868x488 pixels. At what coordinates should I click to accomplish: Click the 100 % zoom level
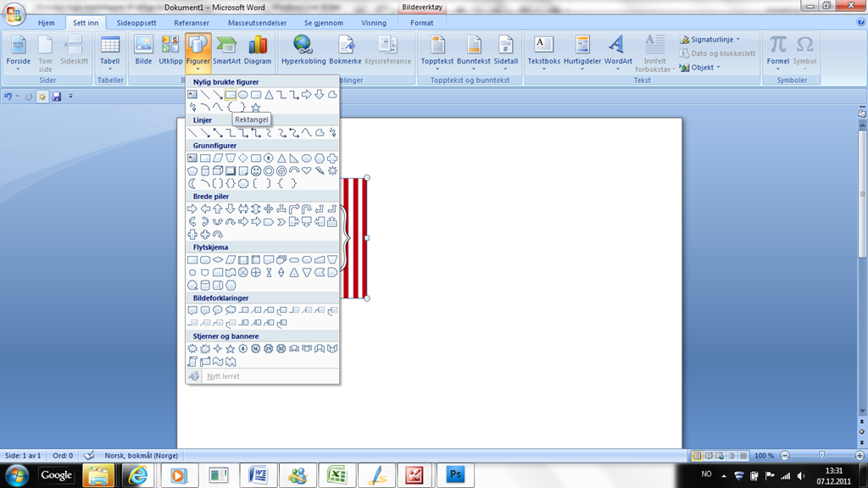pos(764,455)
